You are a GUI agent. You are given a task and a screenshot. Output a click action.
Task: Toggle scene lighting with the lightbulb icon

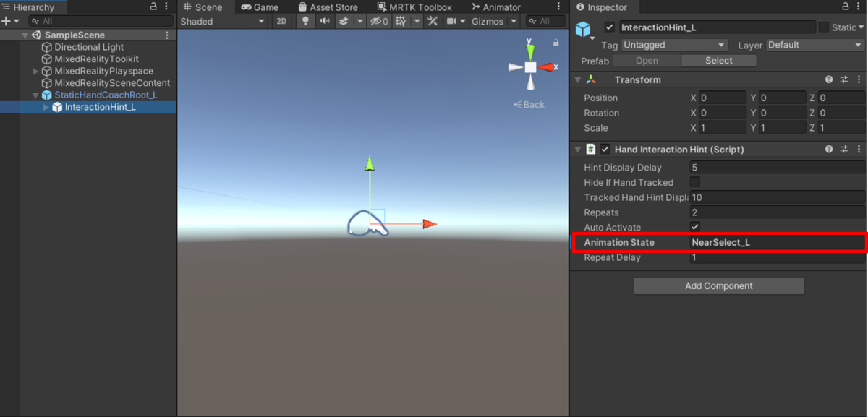point(305,21)
